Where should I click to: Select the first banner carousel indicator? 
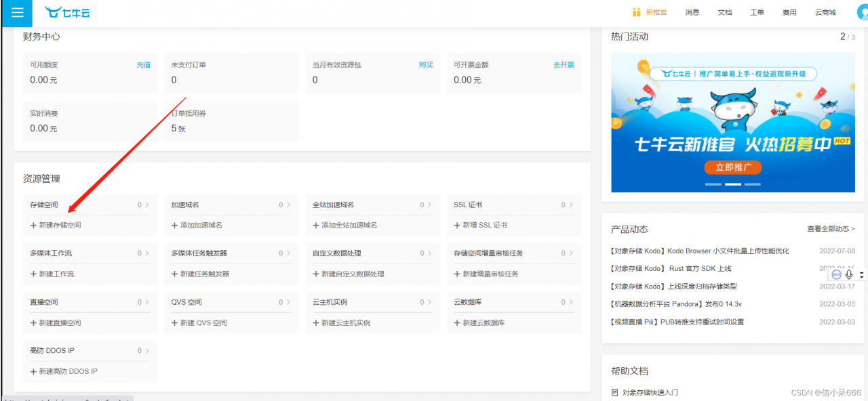click(713, 184)
